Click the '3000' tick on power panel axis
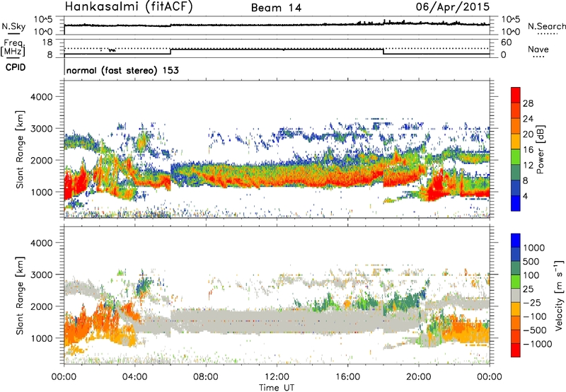Image resolution: width=566 pixels, height=392 pixels. pyautogui.click(x=41, y=129)
